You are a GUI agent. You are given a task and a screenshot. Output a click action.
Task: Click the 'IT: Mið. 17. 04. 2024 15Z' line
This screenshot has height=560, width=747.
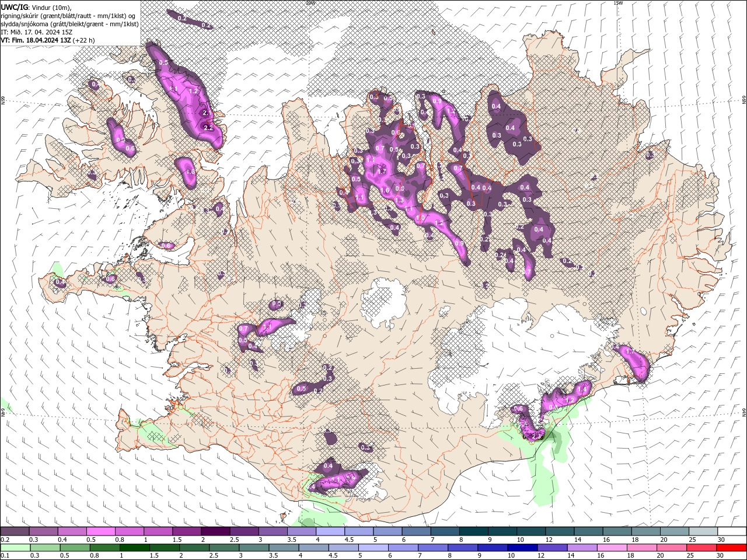tap(36, 32)
